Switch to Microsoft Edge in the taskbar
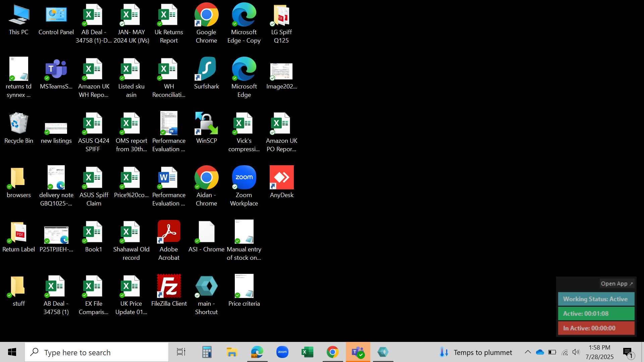The height and width of the screenshot is (362, 644). tap(257, 352)
